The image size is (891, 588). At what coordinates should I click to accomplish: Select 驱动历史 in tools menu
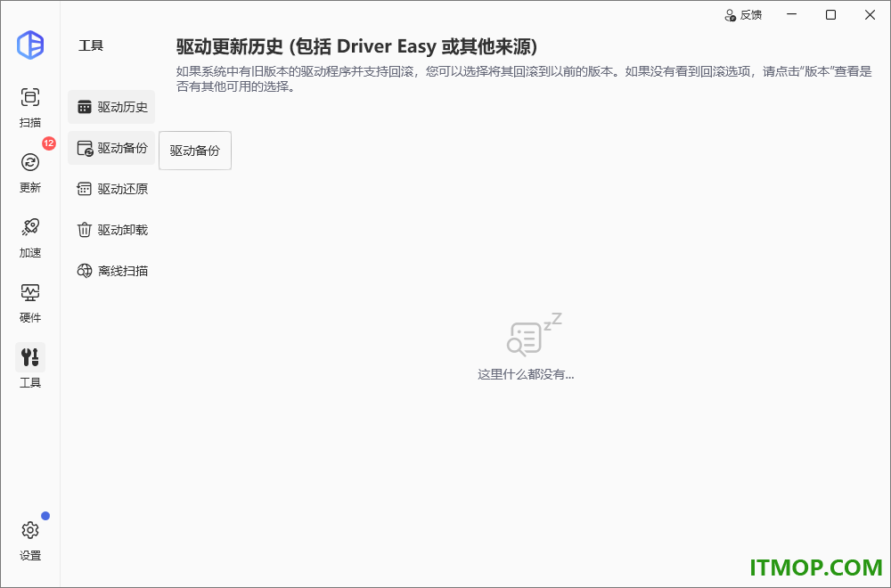(x=111, y=107)
